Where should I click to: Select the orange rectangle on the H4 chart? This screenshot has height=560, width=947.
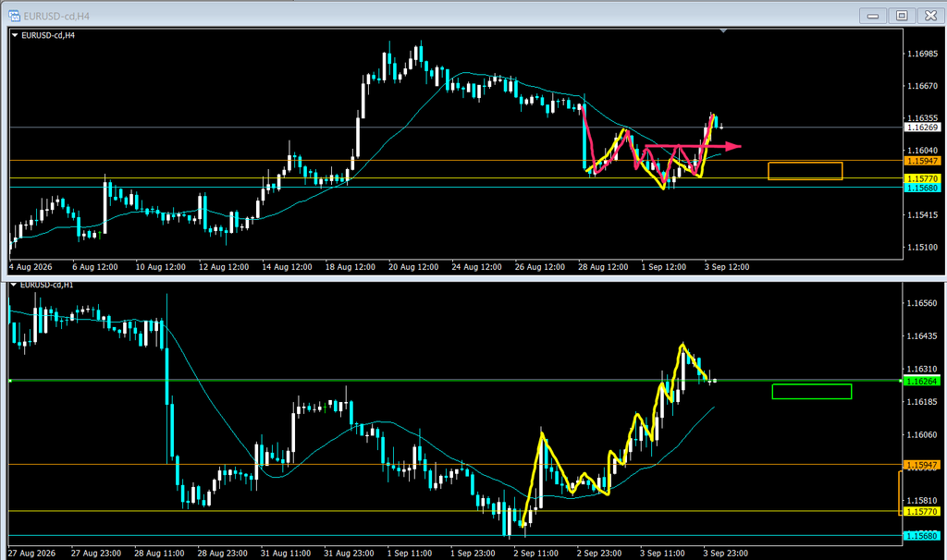[806, 171]
